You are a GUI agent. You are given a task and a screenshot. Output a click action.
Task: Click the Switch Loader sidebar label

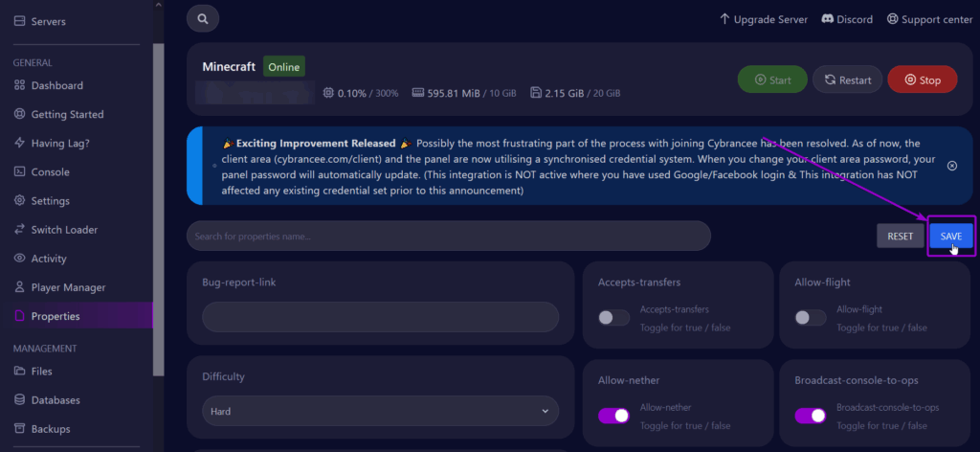(64, 230)
